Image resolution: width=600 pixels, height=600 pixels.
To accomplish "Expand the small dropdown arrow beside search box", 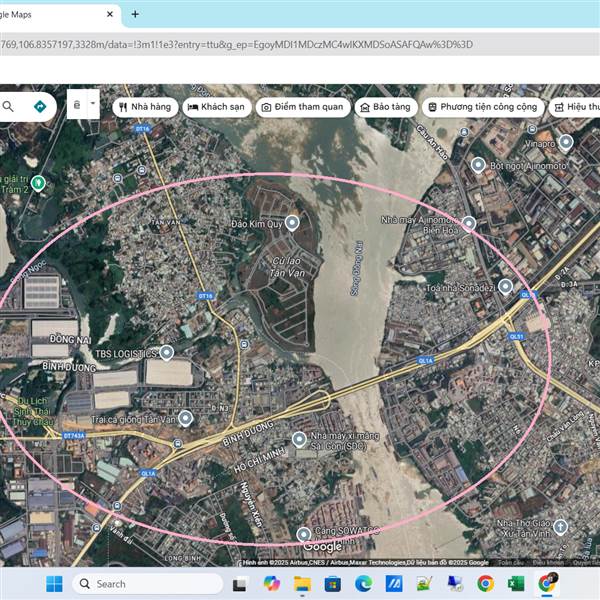I will (x=93, y=103).
